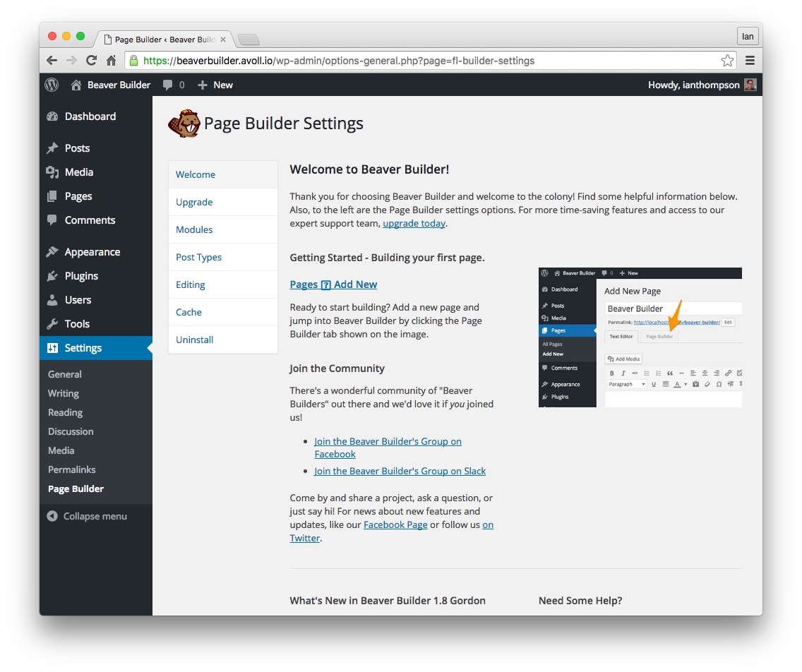Viewport: 802px width, 672px height.
Task: Open General under Settings submenu
Action: click(65, 374)
